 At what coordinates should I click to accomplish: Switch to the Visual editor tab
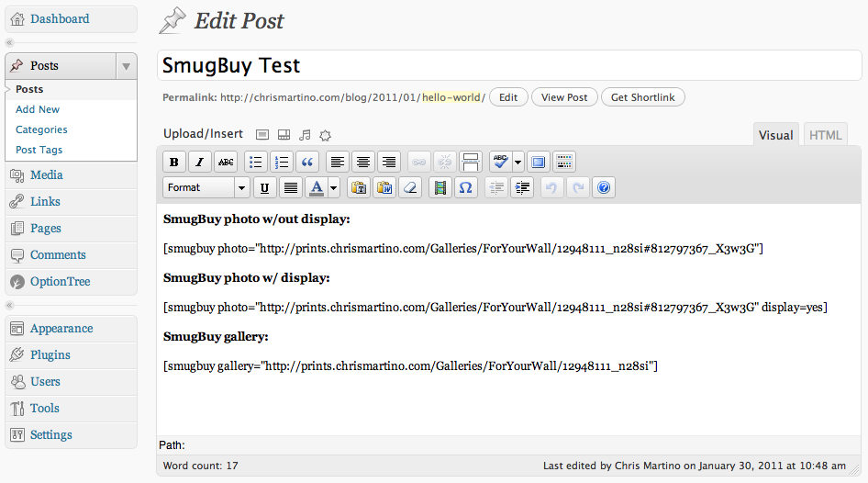pyautogui.click(x=775, y=135)
